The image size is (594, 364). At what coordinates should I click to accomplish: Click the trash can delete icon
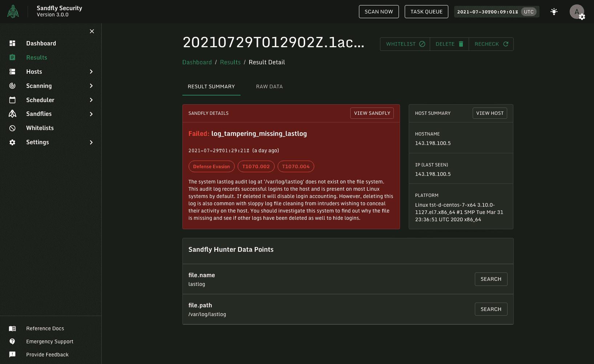(x=461, y=44)
